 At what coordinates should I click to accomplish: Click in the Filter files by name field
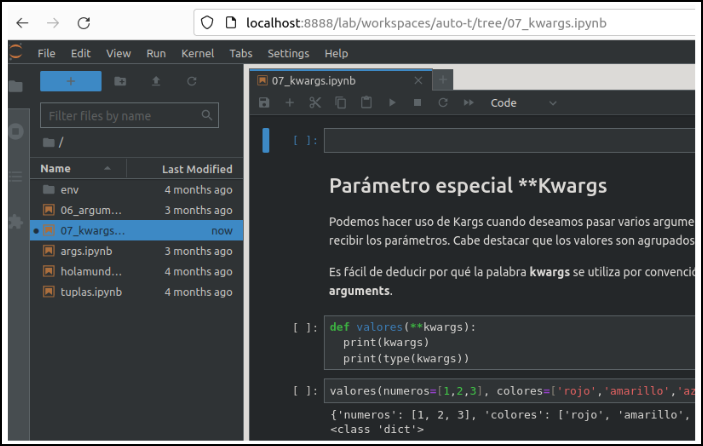pos(129,116)
